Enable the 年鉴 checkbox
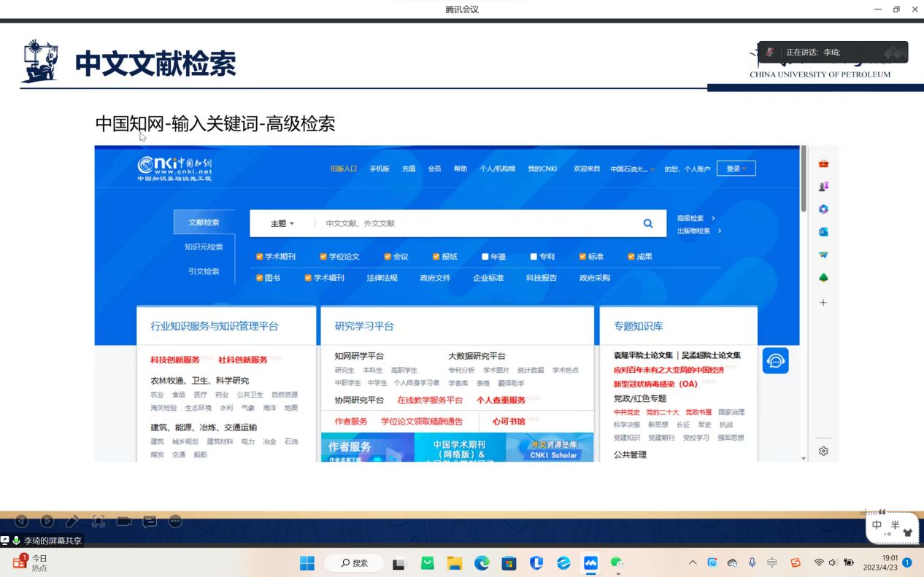 coord(485,257)
